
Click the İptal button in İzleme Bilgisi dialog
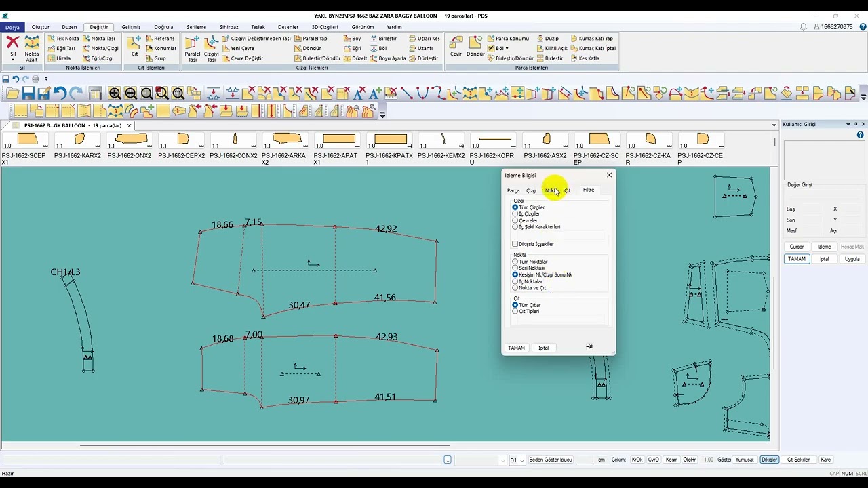click(x=543, y=348)
